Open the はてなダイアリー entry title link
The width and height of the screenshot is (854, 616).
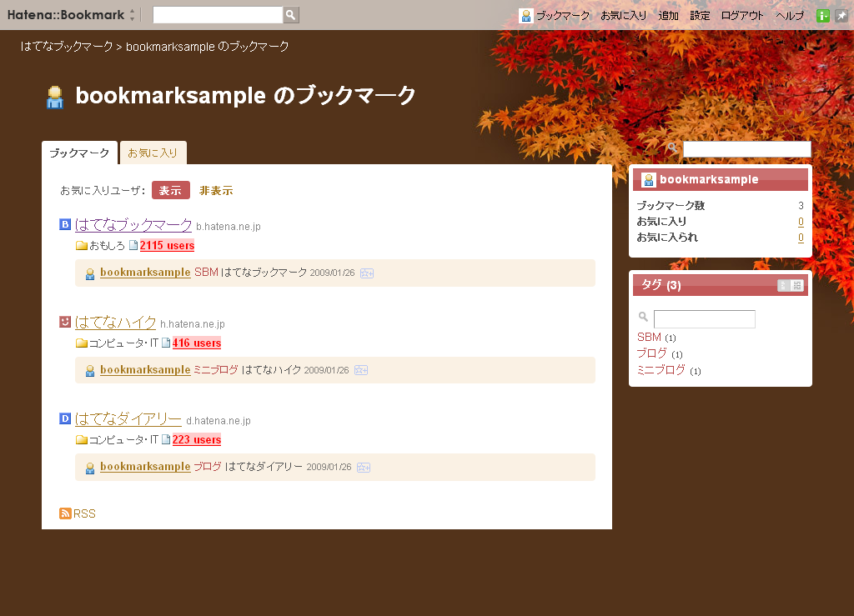click(x=128, y=418)
